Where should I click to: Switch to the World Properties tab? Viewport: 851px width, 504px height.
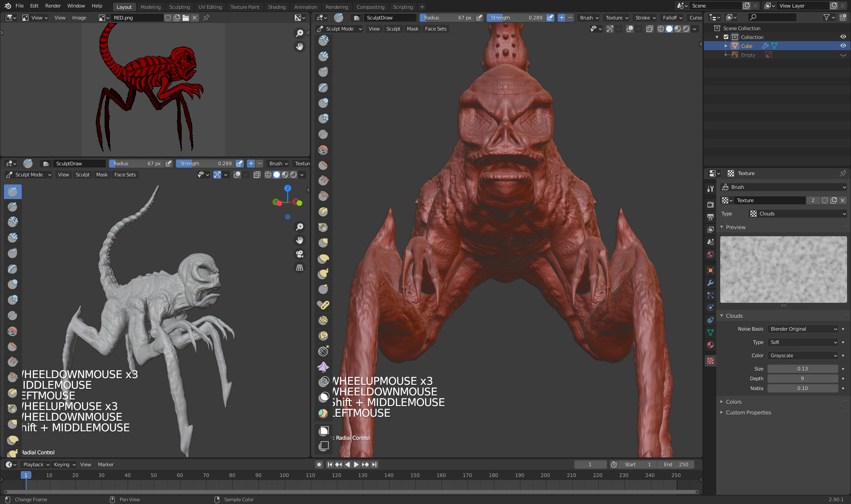(710, 254)
